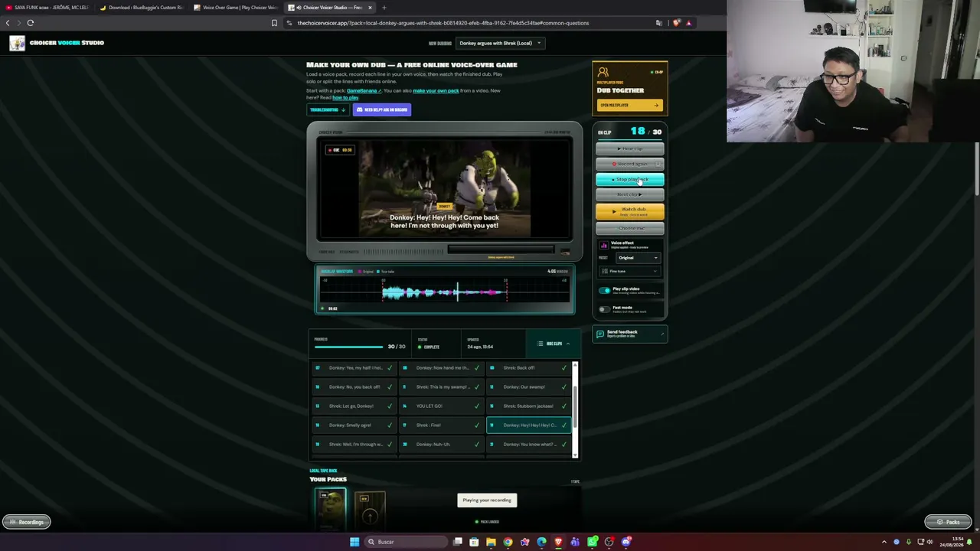Click the checkmark on Donkey: Our swamp! clip
The image size is (980, 551).
tap(564, 387)
